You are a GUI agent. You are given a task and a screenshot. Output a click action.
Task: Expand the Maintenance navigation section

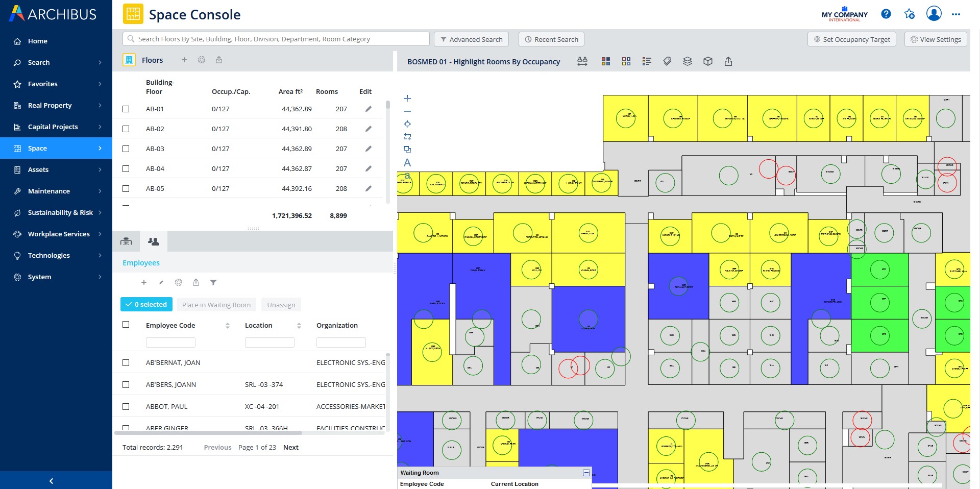click(56, 191)
